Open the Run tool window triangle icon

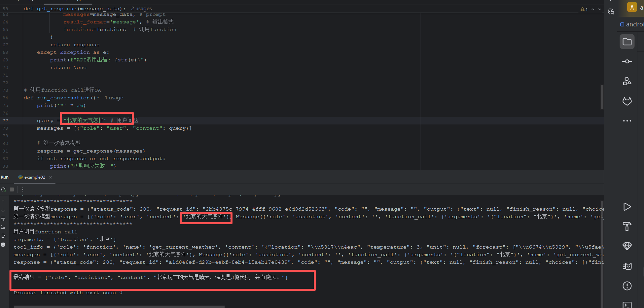627,207
